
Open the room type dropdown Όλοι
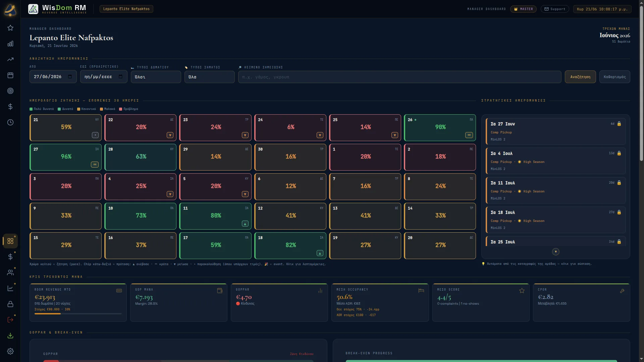[156, 77]
